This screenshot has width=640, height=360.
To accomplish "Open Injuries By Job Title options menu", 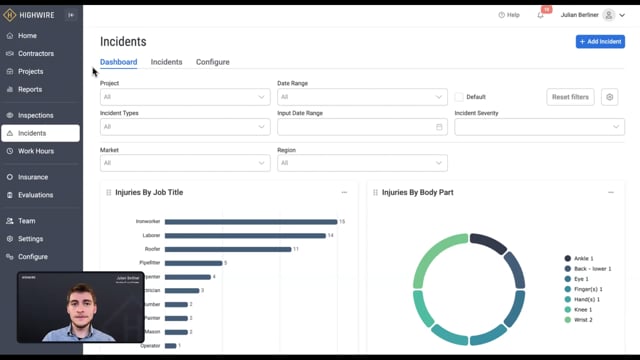I will coord(344,193).
